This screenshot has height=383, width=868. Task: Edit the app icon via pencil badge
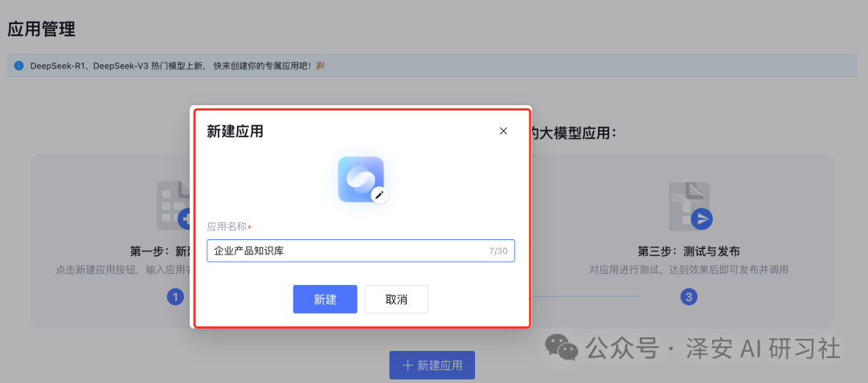coord(379,194)
